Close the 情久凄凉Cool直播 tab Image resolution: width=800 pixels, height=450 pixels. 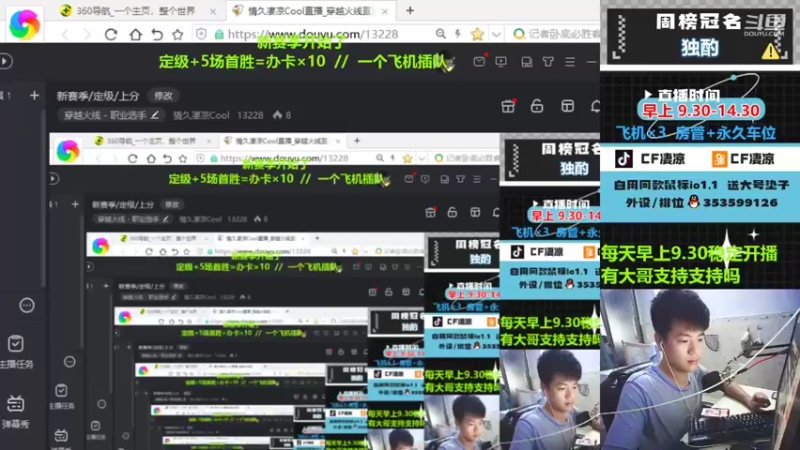pos(385,11)
